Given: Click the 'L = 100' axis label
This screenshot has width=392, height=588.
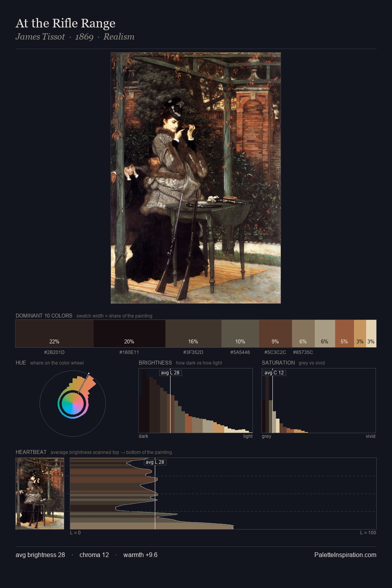Looking at the screenshot, I should tap(368, 532).
